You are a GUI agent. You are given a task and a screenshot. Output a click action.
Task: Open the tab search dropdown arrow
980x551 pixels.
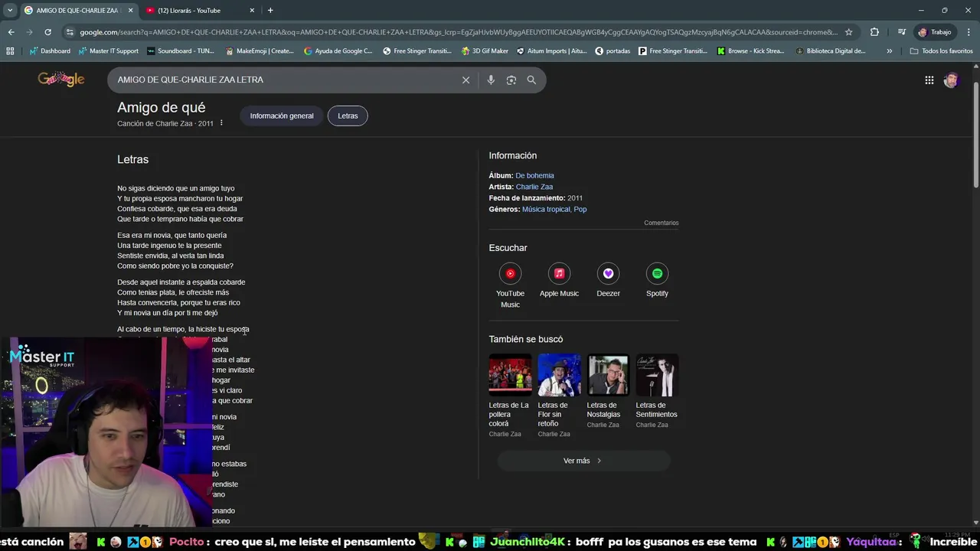[10, 10]
